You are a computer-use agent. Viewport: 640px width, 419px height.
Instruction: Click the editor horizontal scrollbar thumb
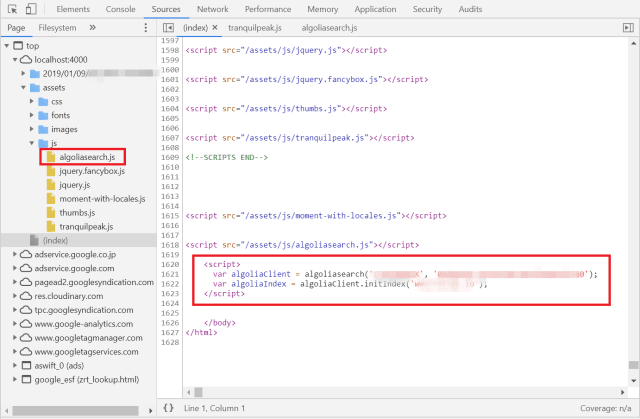point(198,392)
